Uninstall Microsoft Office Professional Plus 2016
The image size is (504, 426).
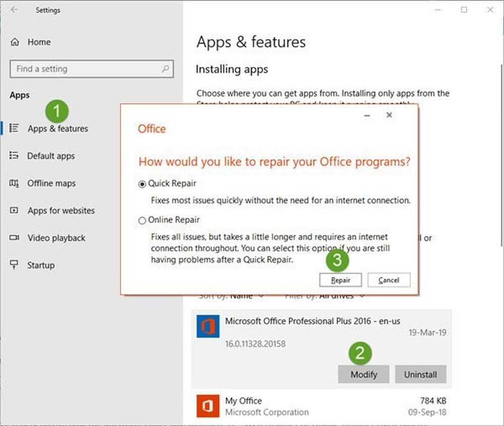[420, 374]
